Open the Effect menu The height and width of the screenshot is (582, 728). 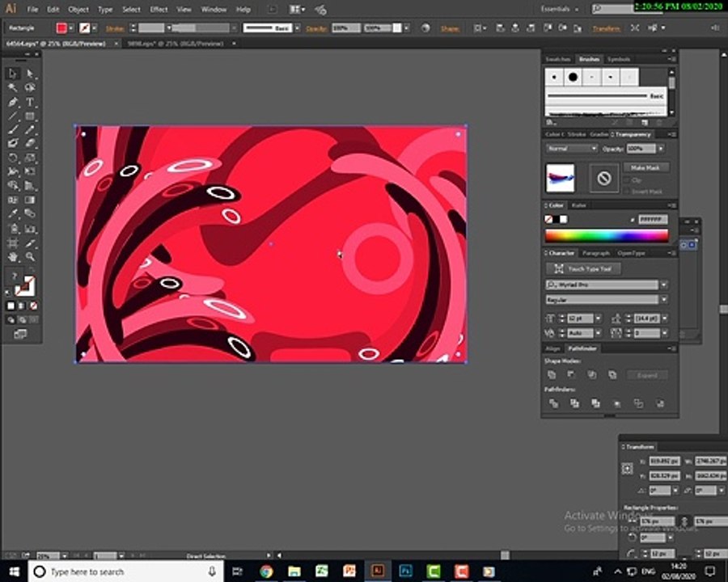pos(159,9)
